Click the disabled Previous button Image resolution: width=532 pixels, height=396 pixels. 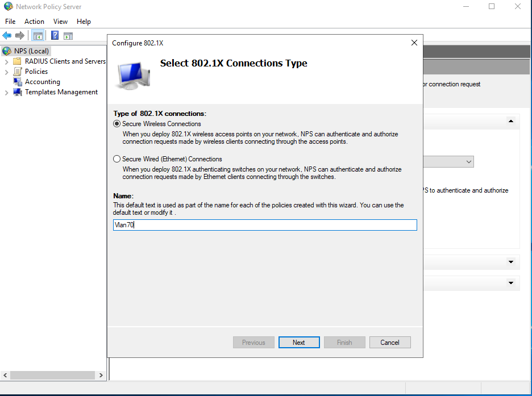click(x=253, y=343)
